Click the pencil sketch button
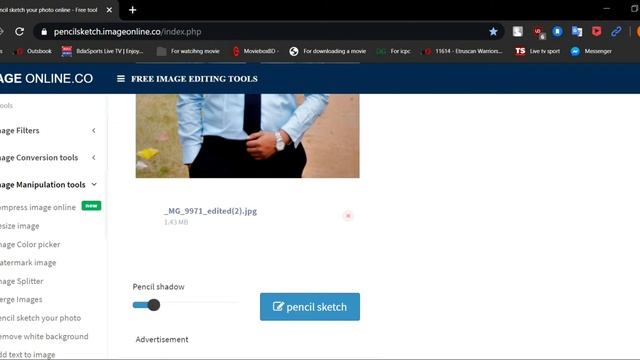This screenshot has width=640, height=360. coord(310,307)
